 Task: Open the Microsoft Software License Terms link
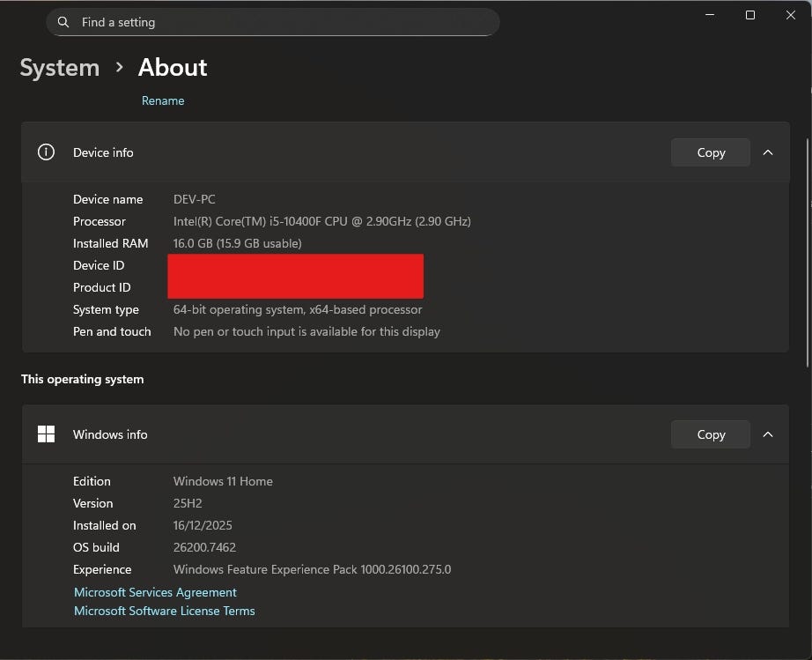pyautogui.click(x=165, y=611)
